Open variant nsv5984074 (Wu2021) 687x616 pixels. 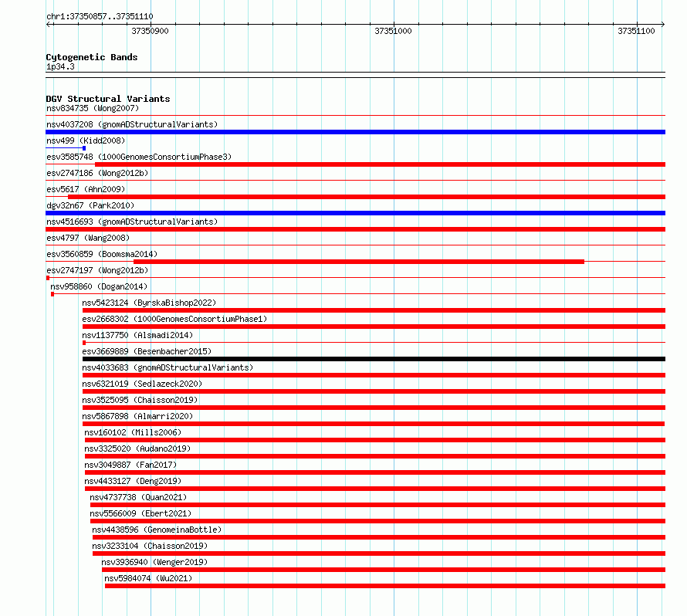tap(148, 578)
